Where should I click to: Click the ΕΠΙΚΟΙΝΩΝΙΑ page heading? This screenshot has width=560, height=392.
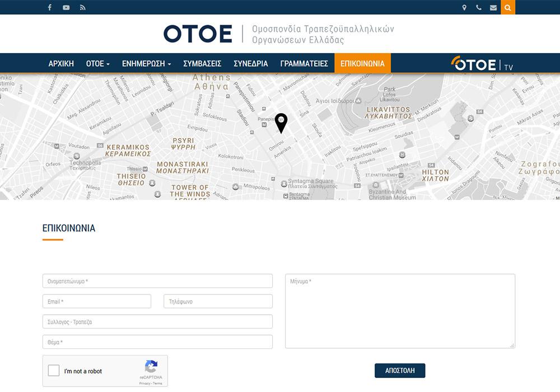click(x=69, y=228)
